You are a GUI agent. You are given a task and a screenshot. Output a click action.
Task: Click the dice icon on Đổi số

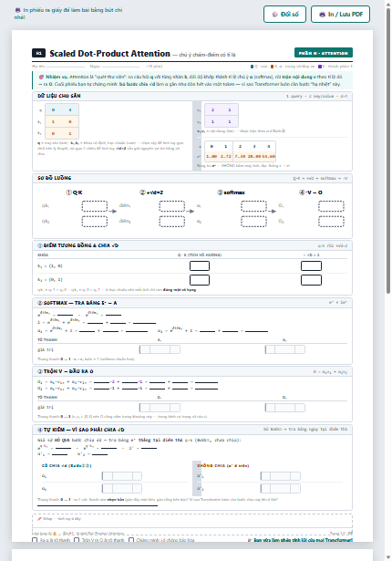[x=274, y=15]
